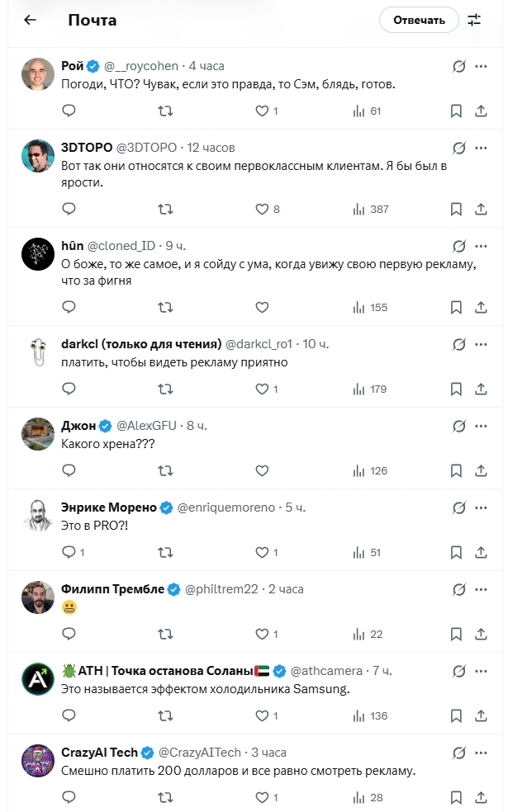Like the 3DTOPO comment with 8 likes

[x=262, y=209]
